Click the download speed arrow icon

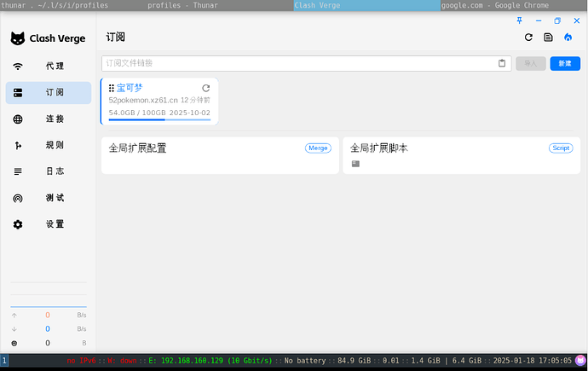(x=14, y=329)
